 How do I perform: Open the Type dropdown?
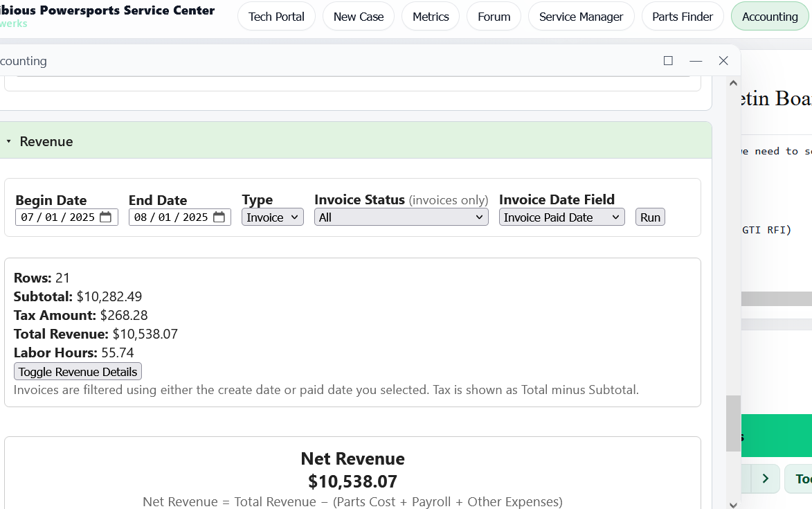click(272, 217)
